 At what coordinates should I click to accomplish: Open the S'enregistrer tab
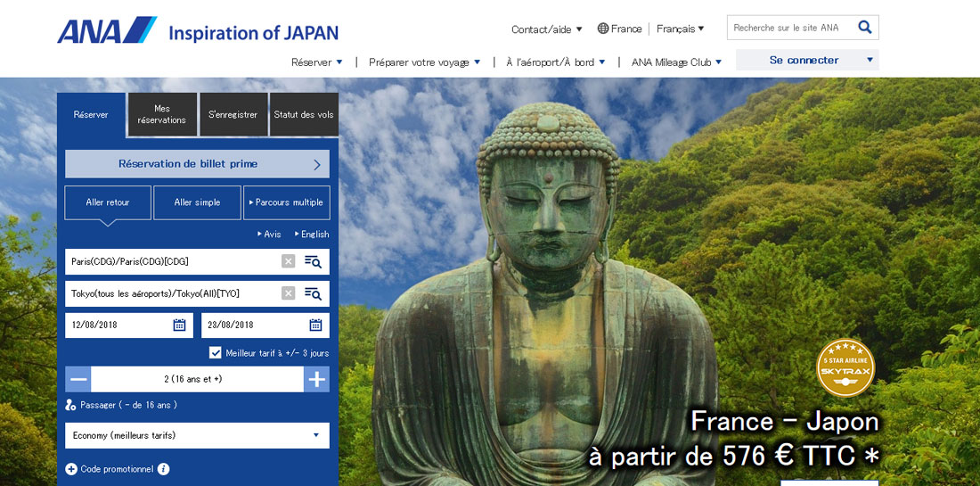tap(233, 115)
